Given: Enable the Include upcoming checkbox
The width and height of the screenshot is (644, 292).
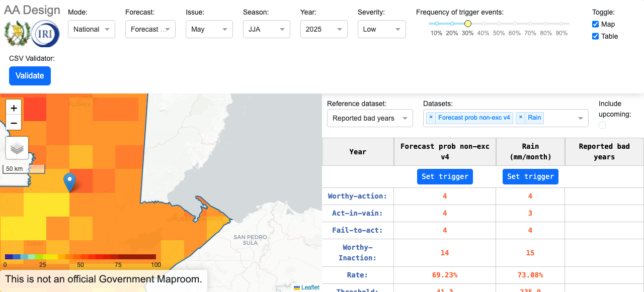Looking at the screenshot, I should [602, 125].
